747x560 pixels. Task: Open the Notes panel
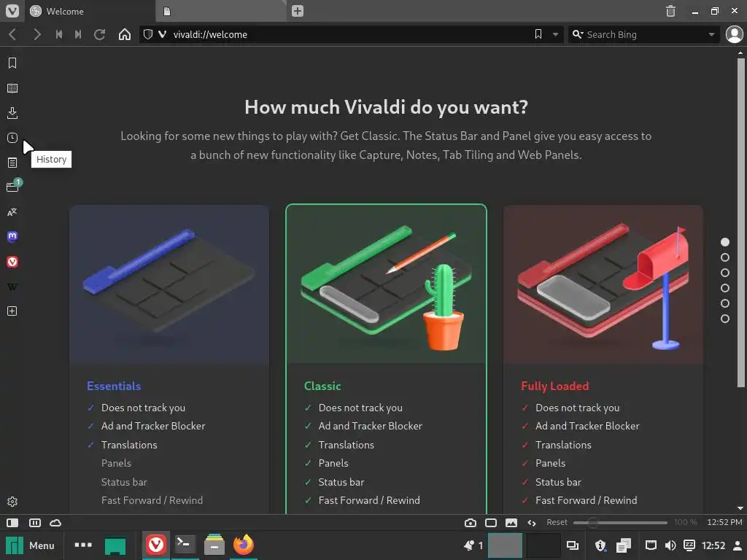tap(12, 163)
